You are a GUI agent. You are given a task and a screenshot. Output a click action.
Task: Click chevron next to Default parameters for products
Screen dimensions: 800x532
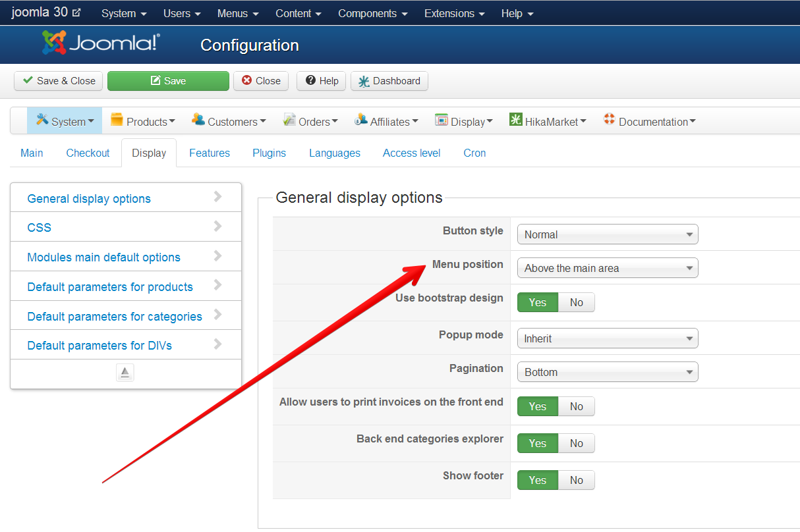pos(218,286)
